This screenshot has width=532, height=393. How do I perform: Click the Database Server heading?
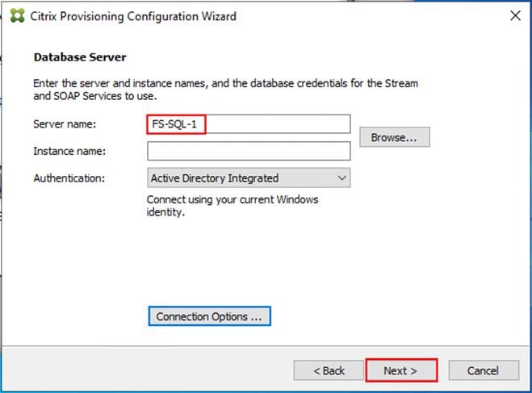pyautogui.click(x=80, y=57)
